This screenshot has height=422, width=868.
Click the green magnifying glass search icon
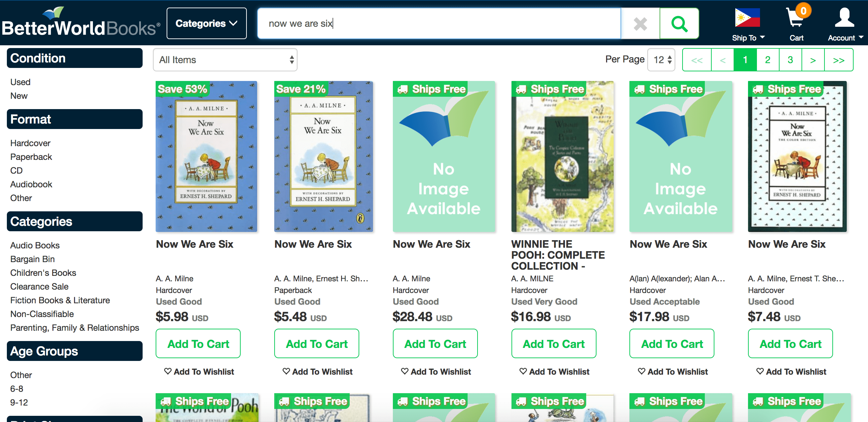(x=679, y=24)
